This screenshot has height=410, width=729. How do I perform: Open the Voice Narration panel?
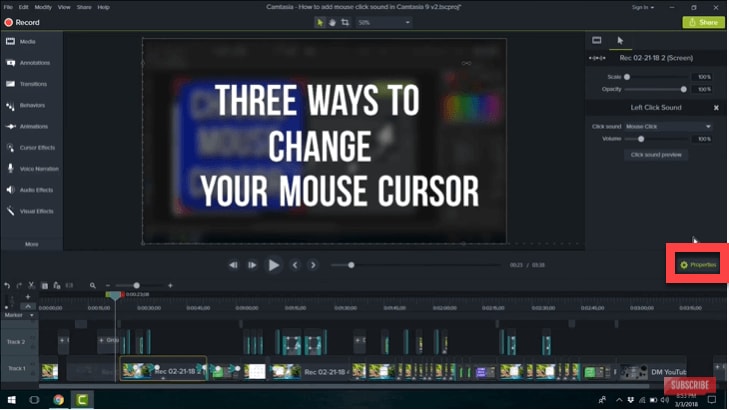point(31,169)
